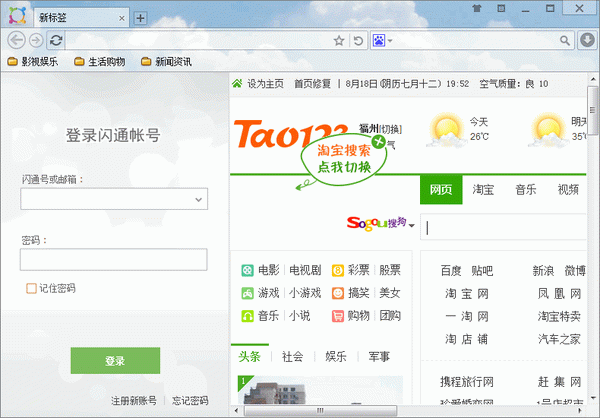The image size is (600, 418).
Task: Click today's sunny weather icon
Action: [x=446, y=130]
